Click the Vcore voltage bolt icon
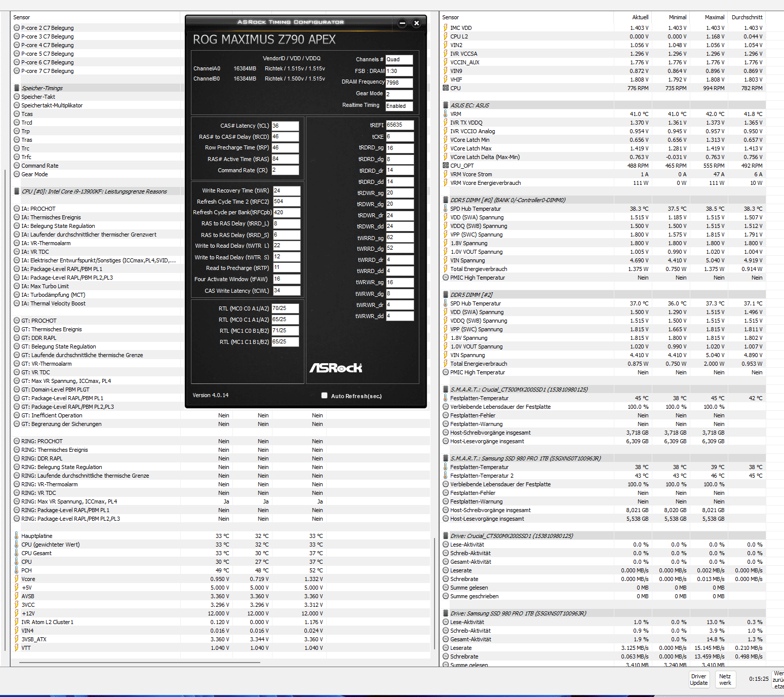 tap(17, 579)
